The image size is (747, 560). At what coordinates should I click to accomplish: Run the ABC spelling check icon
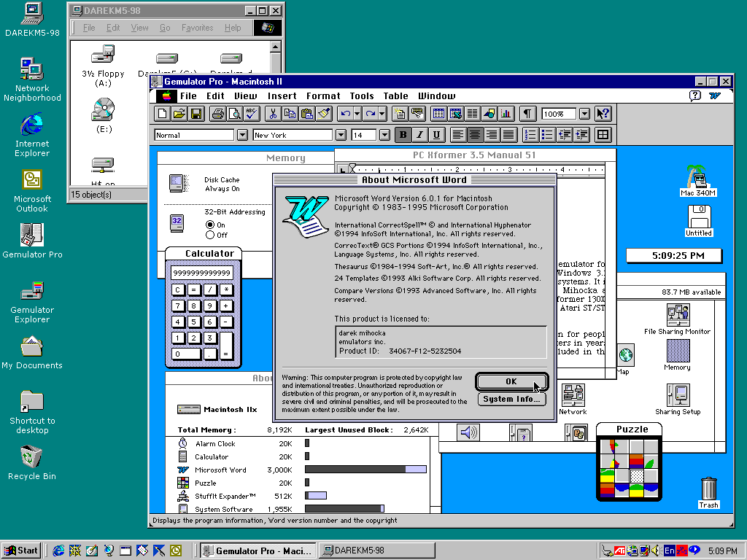point(252,114)
